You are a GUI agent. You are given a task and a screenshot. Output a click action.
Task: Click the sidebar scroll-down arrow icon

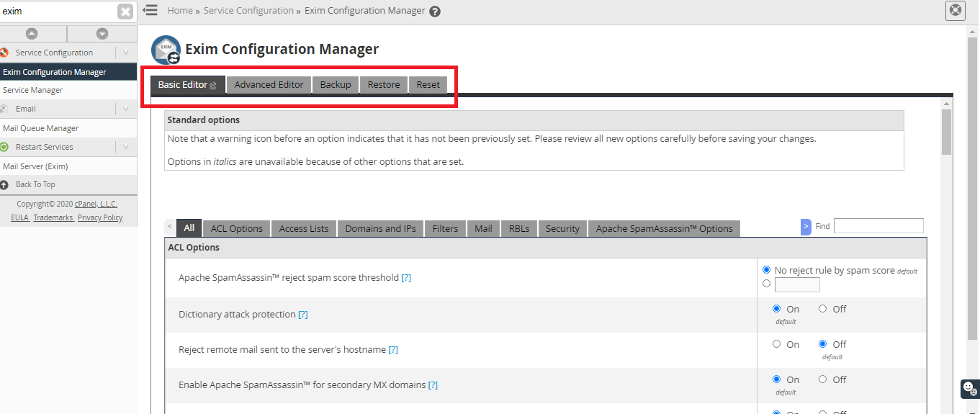point(102,34)
